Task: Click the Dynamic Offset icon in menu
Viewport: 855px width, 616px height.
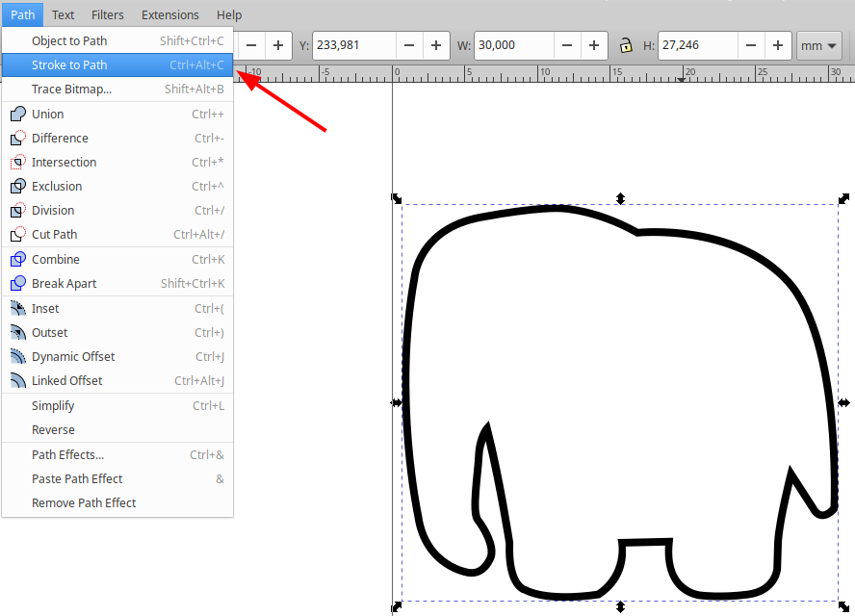Action: 18,356
